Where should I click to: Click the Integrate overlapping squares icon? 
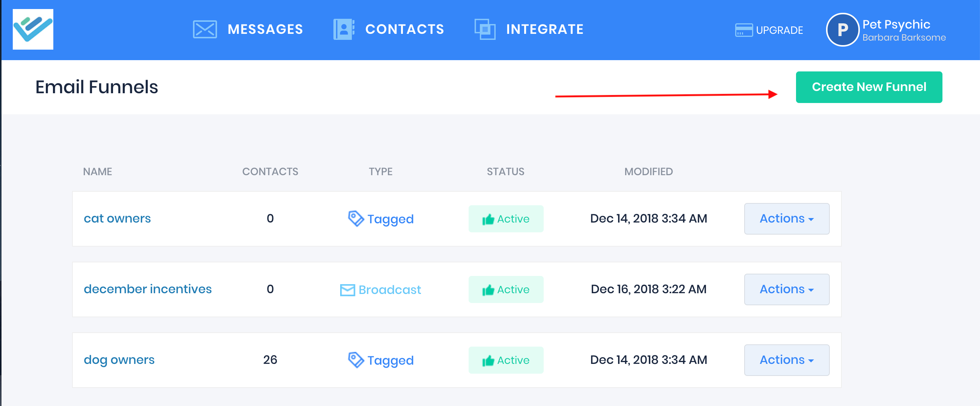(485, 29)
